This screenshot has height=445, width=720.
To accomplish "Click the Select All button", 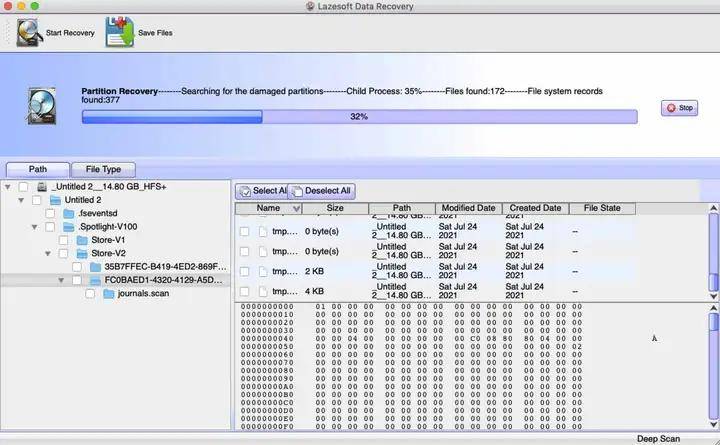I will [262, 191].
